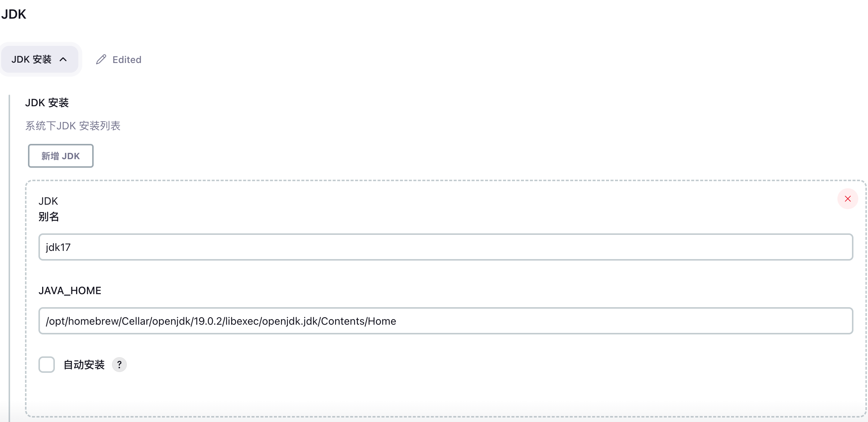Enable the 自动安装 checkbox
This screenshot has height=422, width=868.
(x=47, y=365)
